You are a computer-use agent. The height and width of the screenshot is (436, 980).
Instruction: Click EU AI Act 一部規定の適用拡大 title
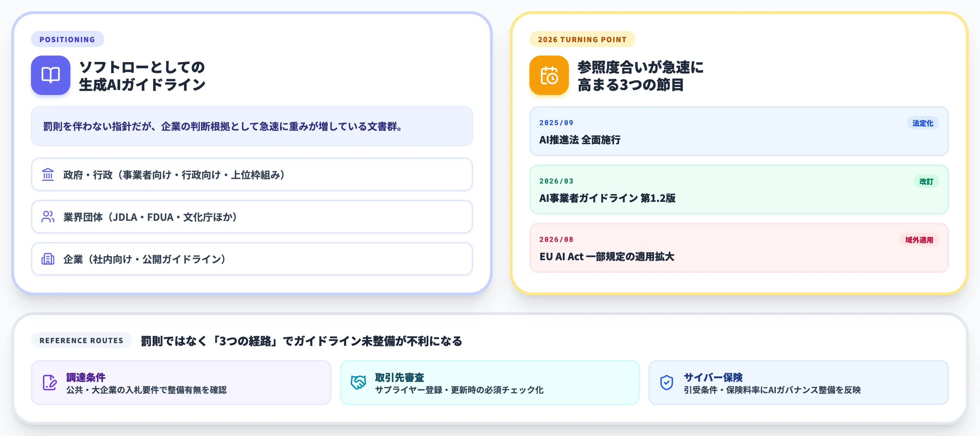tap(607, 257)
